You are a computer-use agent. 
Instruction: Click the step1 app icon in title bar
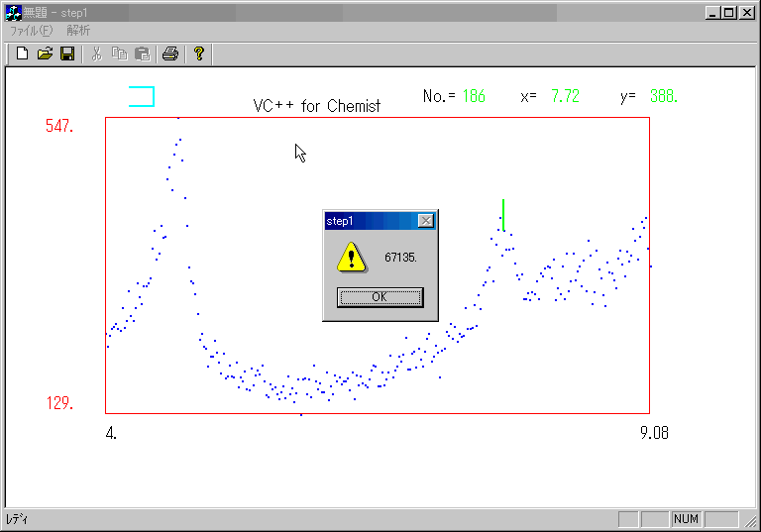13,13
